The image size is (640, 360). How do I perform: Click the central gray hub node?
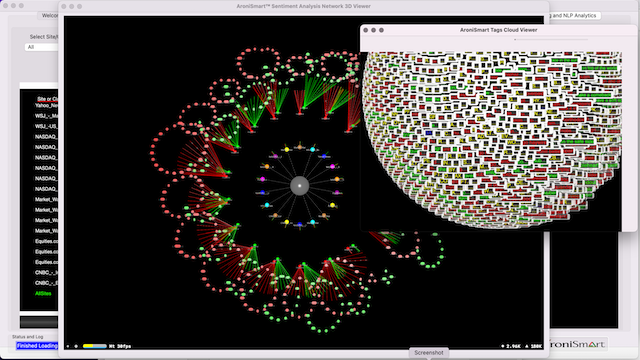coord(300,186)
